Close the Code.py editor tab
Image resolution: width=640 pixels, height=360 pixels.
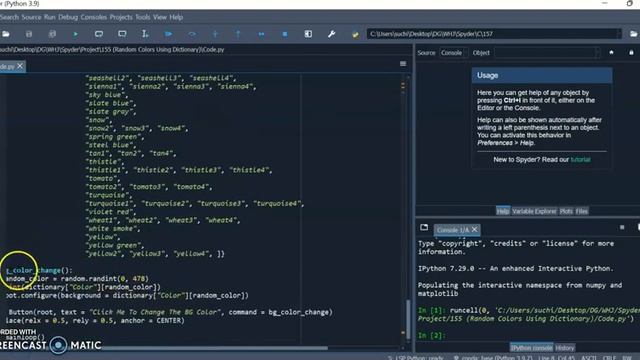tap(20, 66)
